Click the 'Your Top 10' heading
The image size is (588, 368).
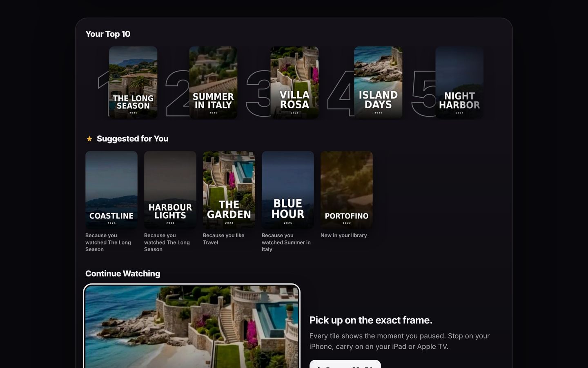click(108, 34)
